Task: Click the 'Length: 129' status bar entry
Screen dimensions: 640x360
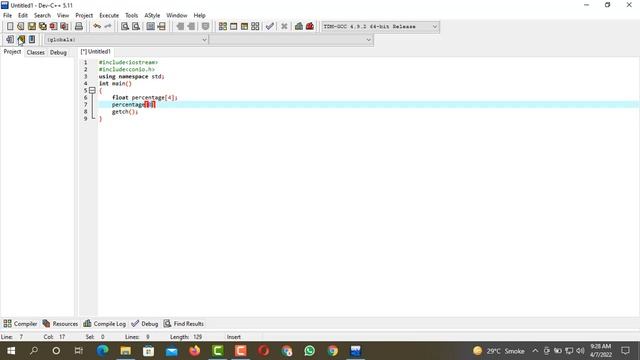Action: pyautogui.click(x=186, y=337)
